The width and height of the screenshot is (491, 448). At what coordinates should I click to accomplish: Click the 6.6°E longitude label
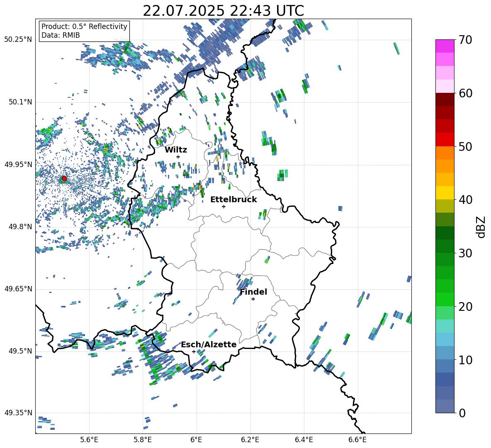pyautogui.click(x=357, y=440)
